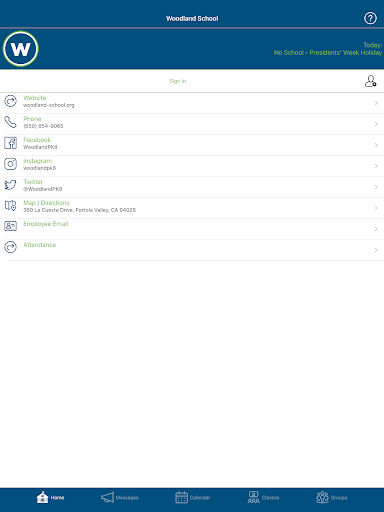Screen dimensions: 384x512
Task: Expand the Website row chevron
Action: [376, 103]
